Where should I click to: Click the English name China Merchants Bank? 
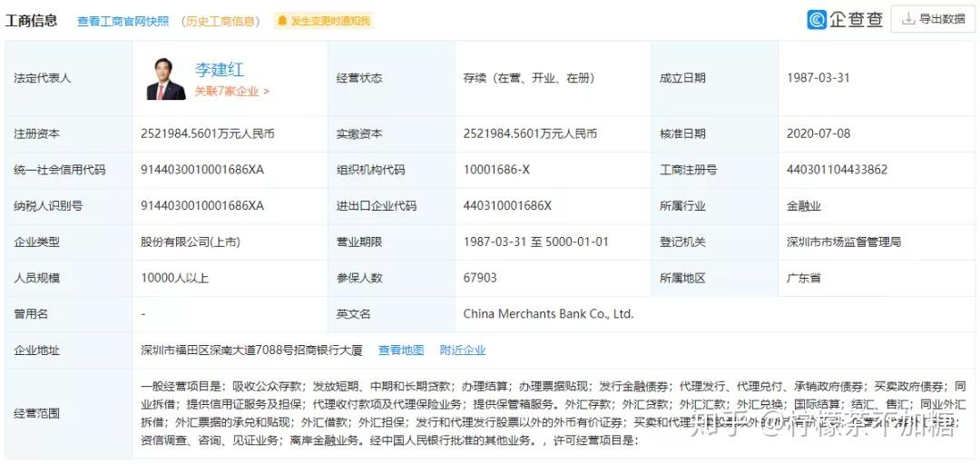point(548,314)
